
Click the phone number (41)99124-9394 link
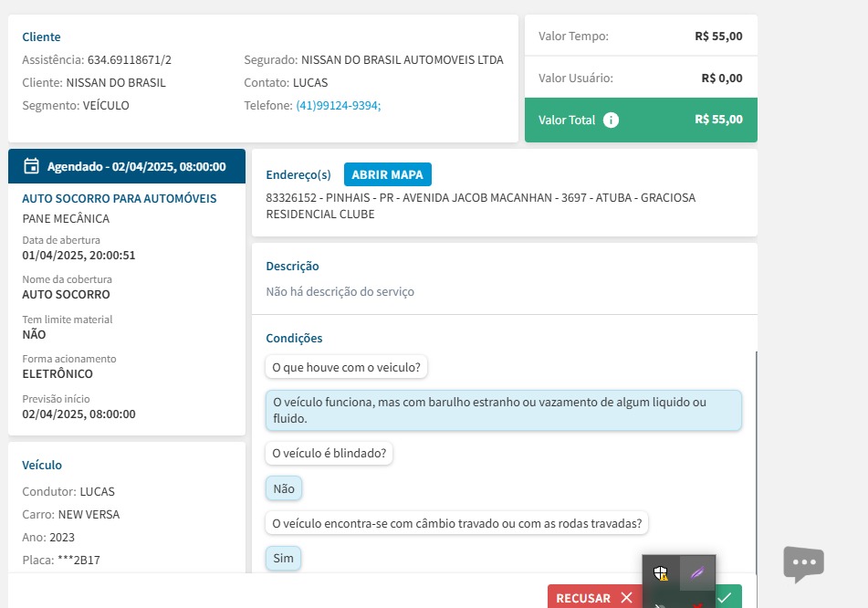pos(338,105)
